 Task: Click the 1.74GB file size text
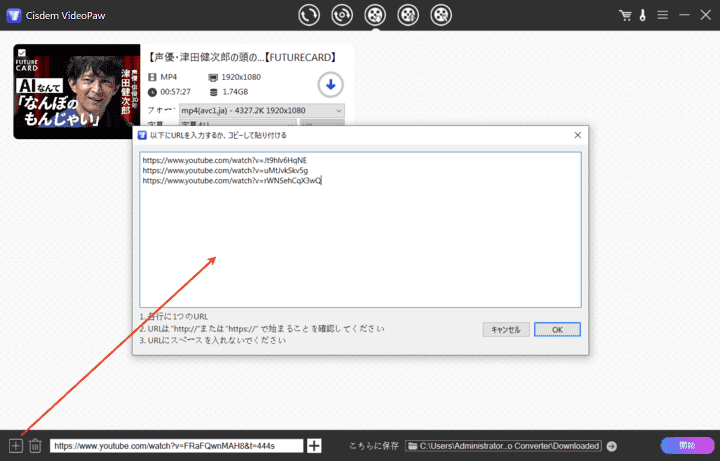click(235, 92)
